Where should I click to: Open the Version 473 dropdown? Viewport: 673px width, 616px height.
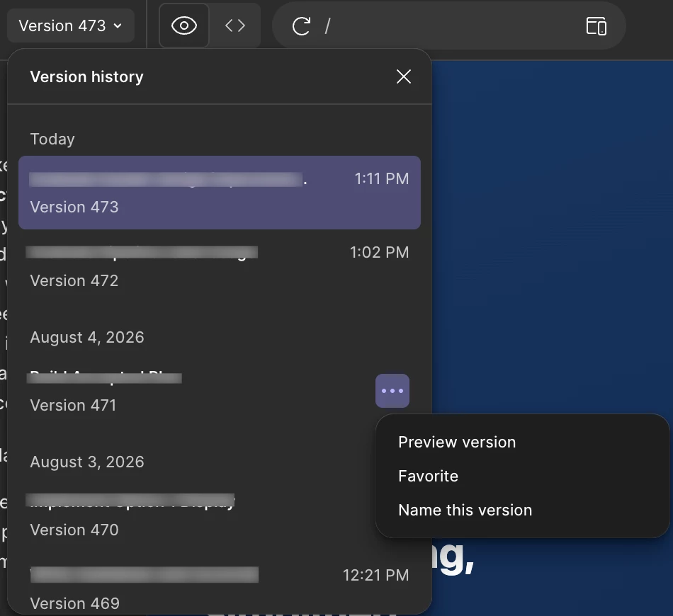(x=71, y=25)
